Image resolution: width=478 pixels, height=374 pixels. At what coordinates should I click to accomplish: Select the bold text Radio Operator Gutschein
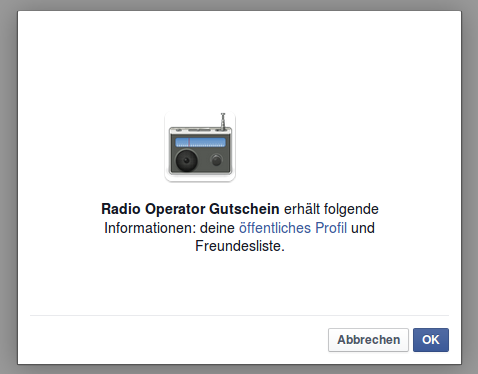tap(190, 209)
